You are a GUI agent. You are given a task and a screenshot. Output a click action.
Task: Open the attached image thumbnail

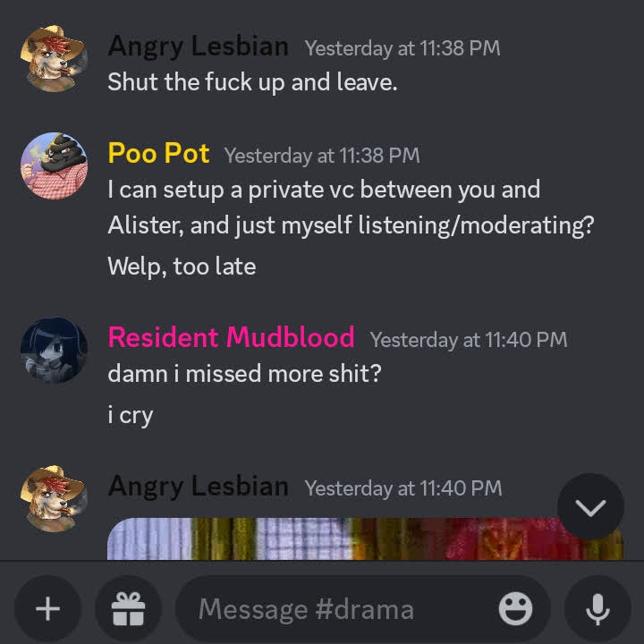pyautogui.click(x=366, y=538)
